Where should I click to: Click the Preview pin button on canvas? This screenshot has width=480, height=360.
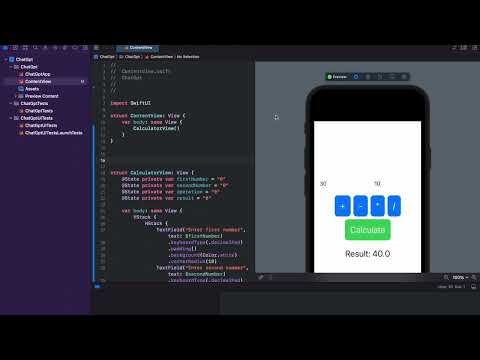coord(337,77)
